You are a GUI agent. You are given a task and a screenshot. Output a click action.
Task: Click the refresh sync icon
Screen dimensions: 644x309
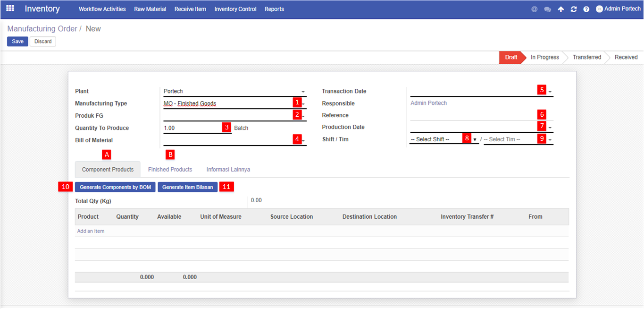(x=574, y=9)
